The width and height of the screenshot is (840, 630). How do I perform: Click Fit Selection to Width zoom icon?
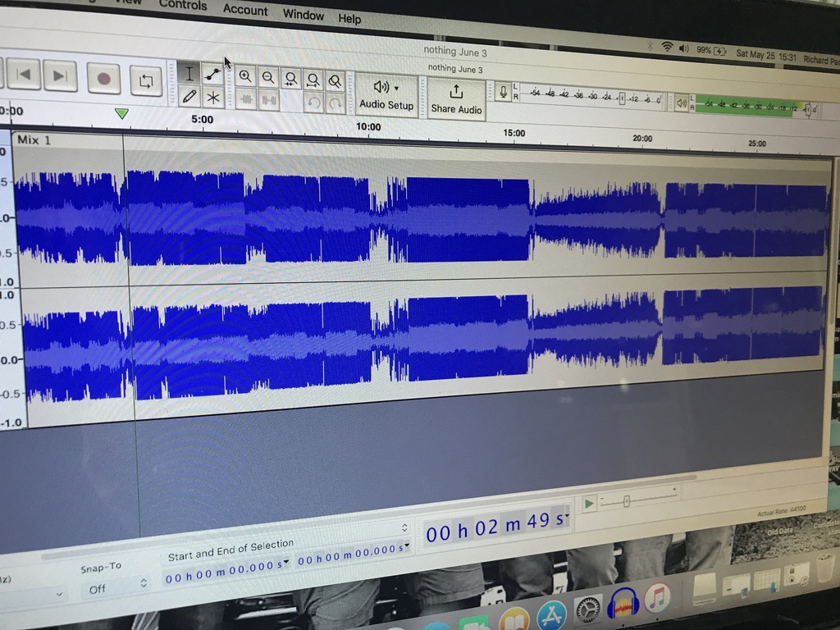(x=291, y=80)
